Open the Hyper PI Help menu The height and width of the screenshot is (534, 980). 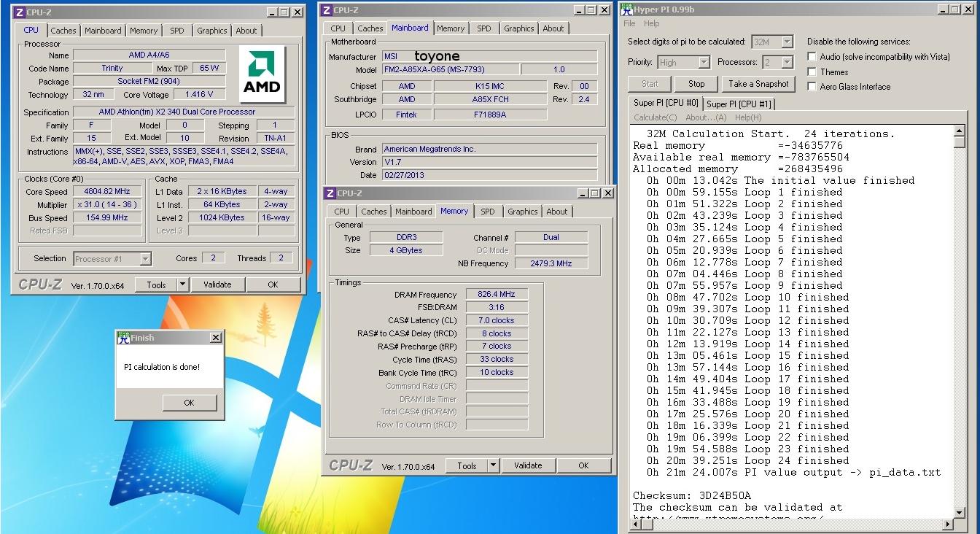coord(651,23)
